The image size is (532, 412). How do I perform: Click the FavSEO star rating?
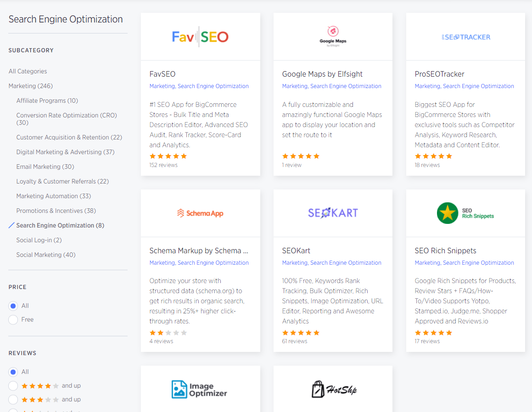(x=168, y=156)
